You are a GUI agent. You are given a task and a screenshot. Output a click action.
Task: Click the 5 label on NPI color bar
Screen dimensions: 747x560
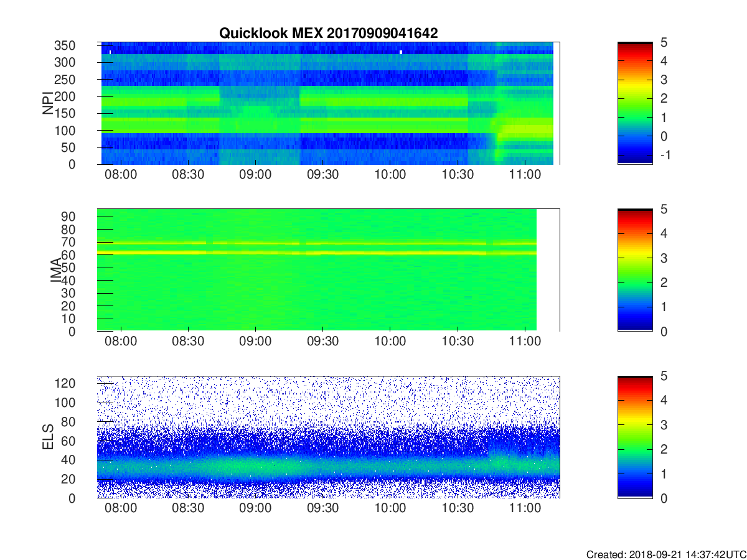click(663, 42)
